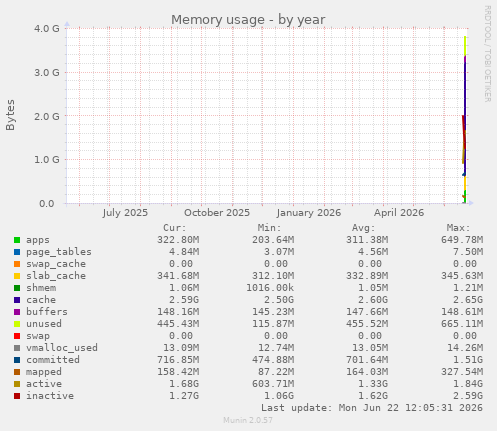Click the 'page_tables' legend label
Viewport: 497px width, 431px height.
click(x=59, y=252)
